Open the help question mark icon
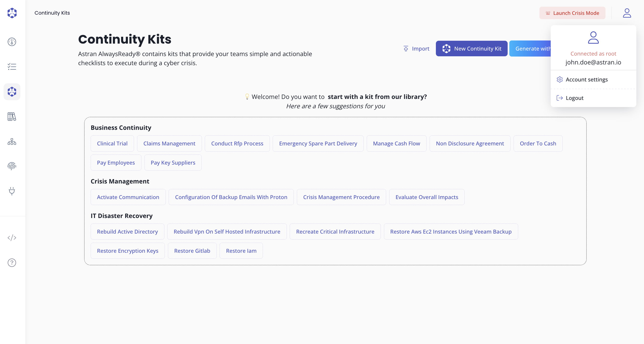Screen dimensions: 644x344 [x=12, y=263]
